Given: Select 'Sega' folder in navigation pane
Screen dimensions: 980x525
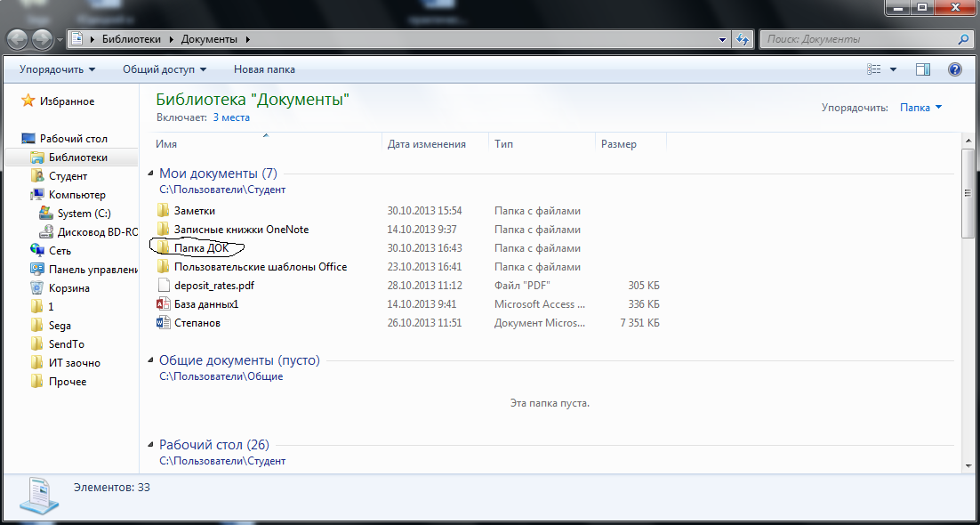Looking at the screenshot, I should [51, 326].
